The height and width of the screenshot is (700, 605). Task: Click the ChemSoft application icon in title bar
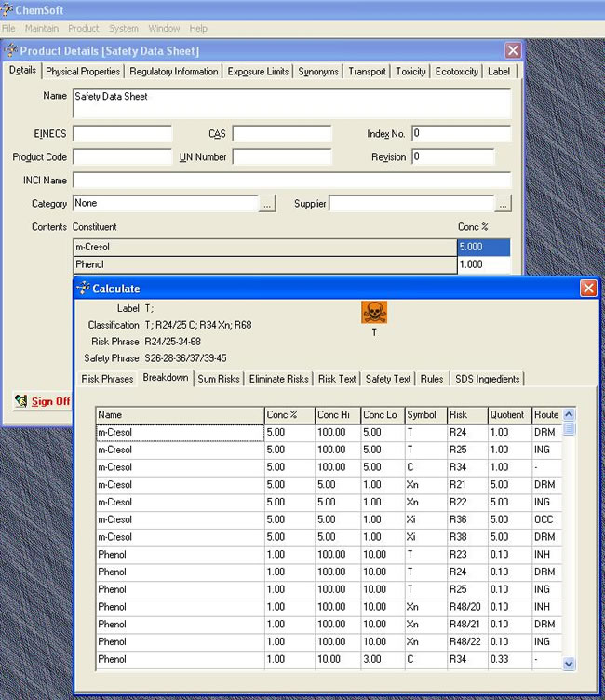(7, 10)
